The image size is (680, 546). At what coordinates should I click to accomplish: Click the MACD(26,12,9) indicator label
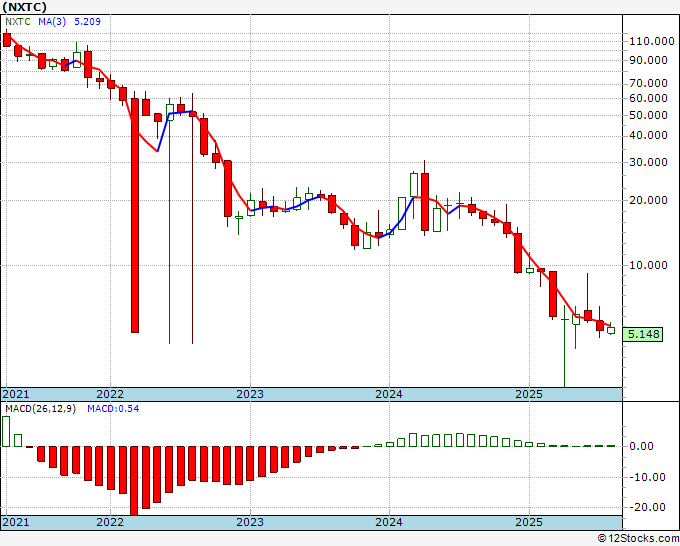coord(40,409)
